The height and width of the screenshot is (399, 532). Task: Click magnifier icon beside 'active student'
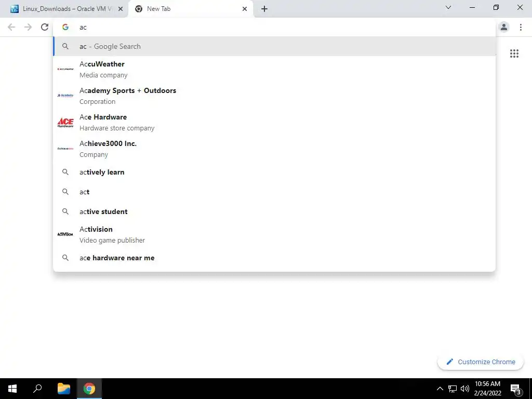(x=65, y=211)
